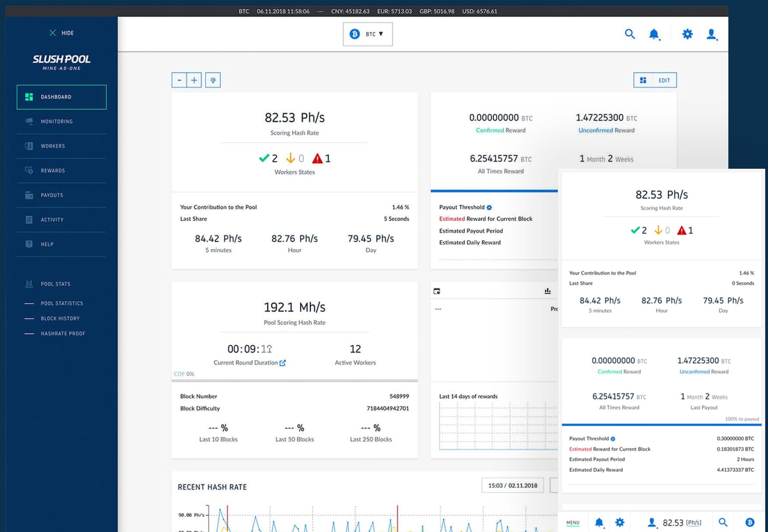Click the Help question icon in the sidebar
The width and height of the screenshot is (768, 532).
point(29,244)
